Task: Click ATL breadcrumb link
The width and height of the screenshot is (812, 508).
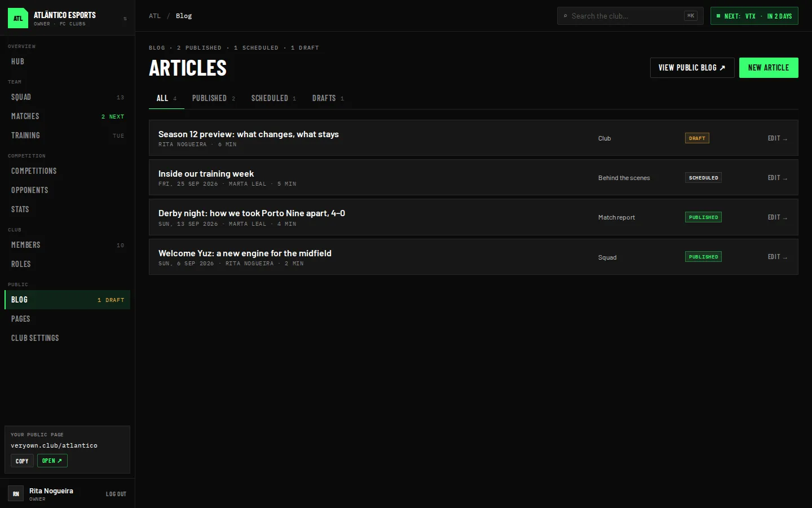Action: point(155,16)
